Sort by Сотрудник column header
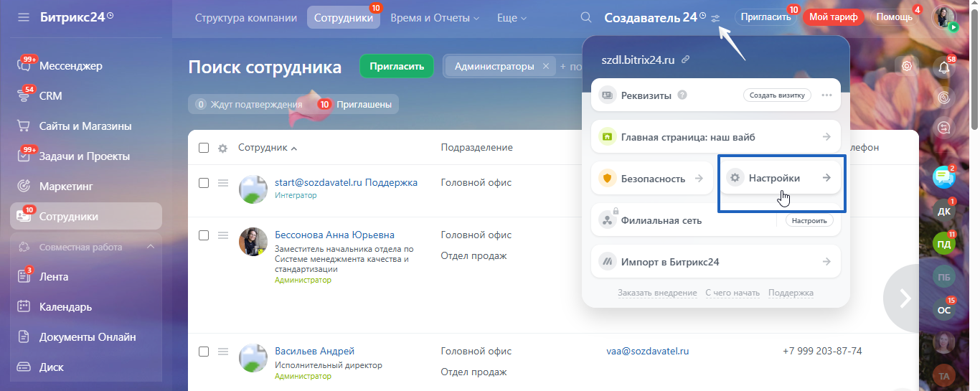Image resolution: width=980 pixels, height=391 pixels. click(x=267, y=148)
